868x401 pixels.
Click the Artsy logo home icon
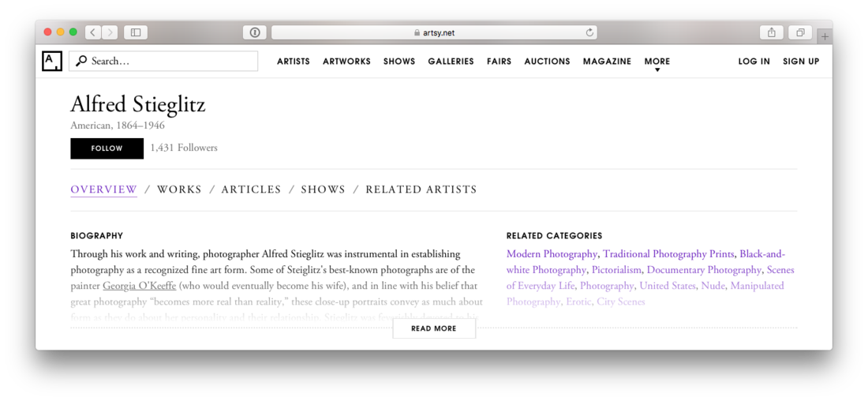tap(52, 61)
